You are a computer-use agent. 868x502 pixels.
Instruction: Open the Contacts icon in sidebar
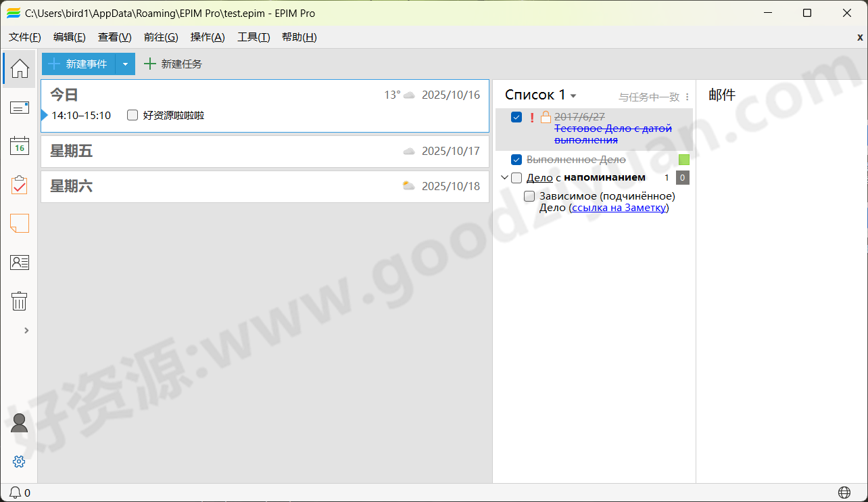click(x=19, y=262)
